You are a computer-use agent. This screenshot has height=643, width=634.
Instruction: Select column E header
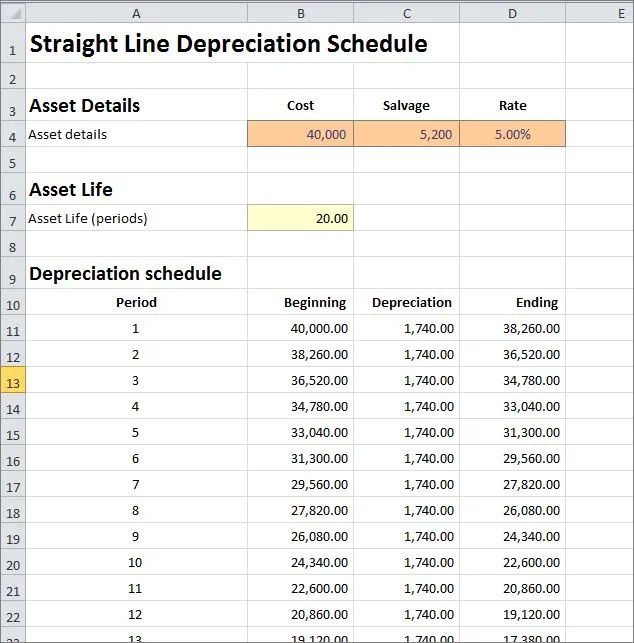pyautogui.click(x=600, y=14)
